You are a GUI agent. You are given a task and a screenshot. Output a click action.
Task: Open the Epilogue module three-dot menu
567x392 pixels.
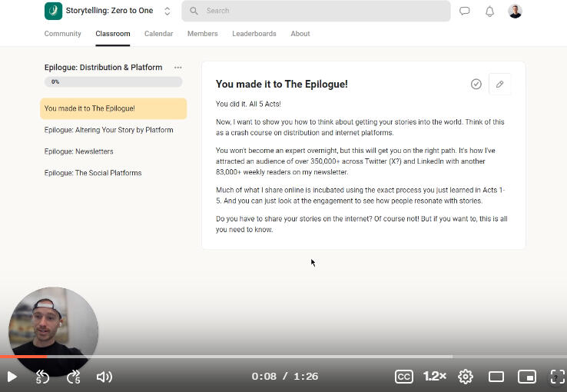(x=178, y=68)
